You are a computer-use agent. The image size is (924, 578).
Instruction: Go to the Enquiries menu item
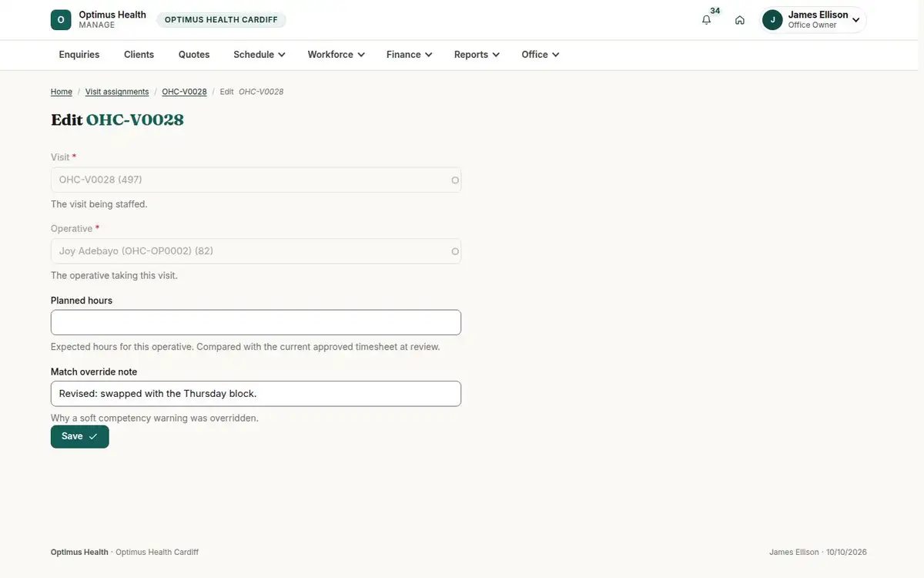(x=79, y=55)
